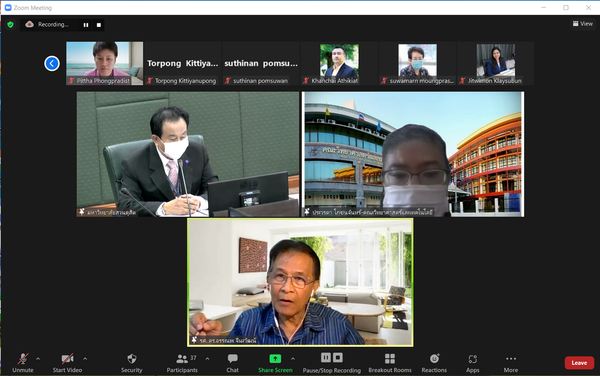Click participant count 37
This screenshot has width=600, height=376.
click(x=193, y=358)
